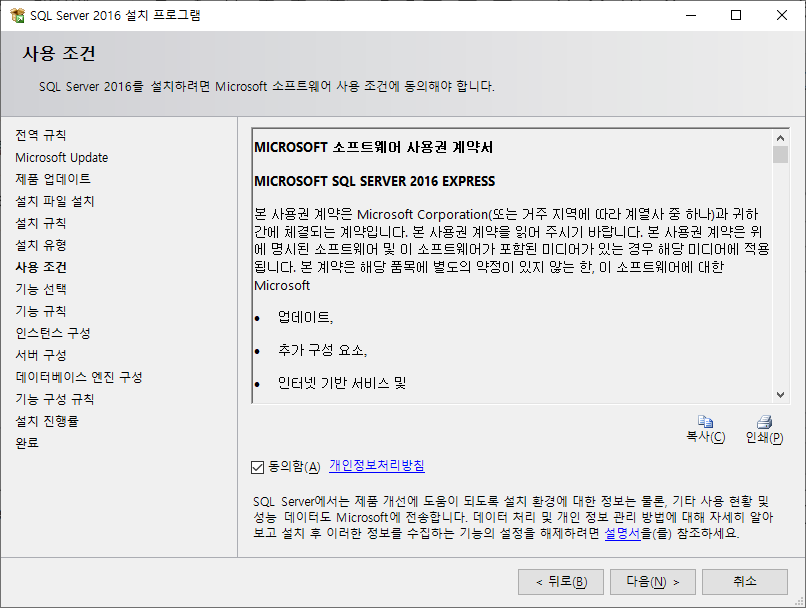806x608 pixels.
Task: Proceed with the 다음(N) button
Action: 653,582
